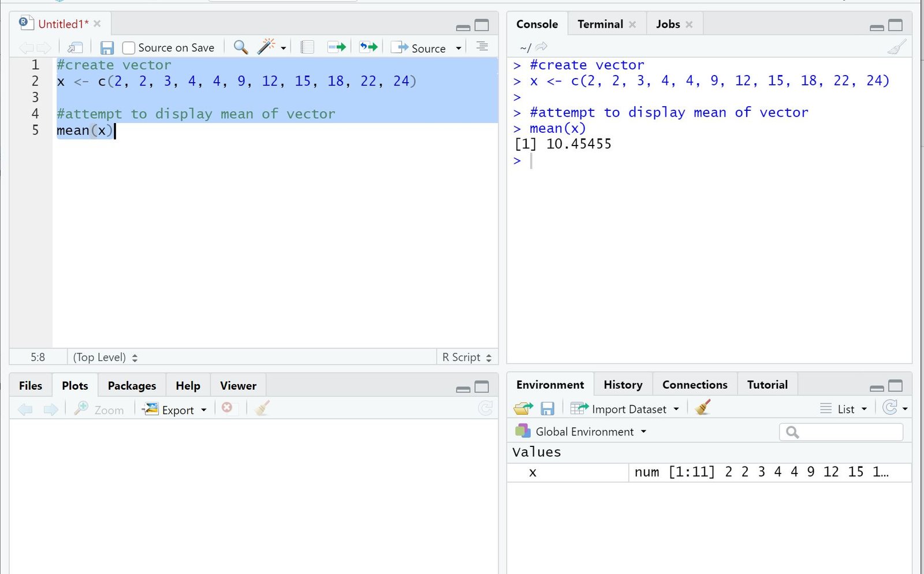Screen dimensions: 924x574
Task: Open Import Dataset dropdown
Action: tap(625, 409)
